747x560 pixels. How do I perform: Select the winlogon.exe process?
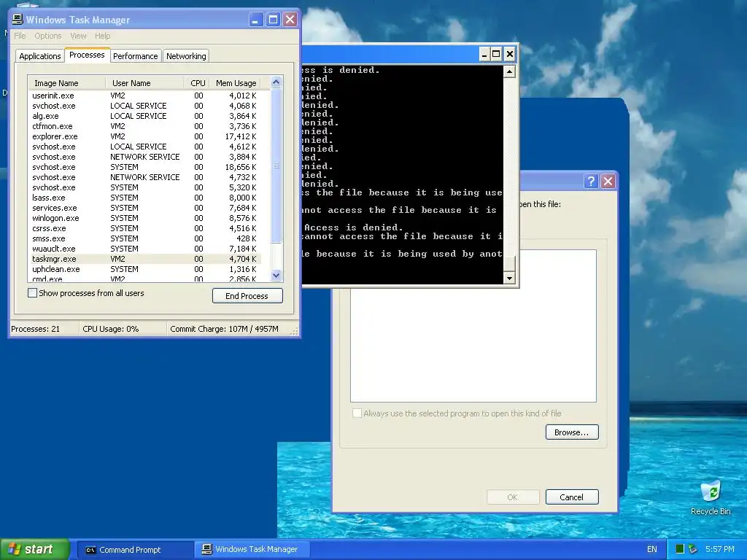click(x=144, y=218)
